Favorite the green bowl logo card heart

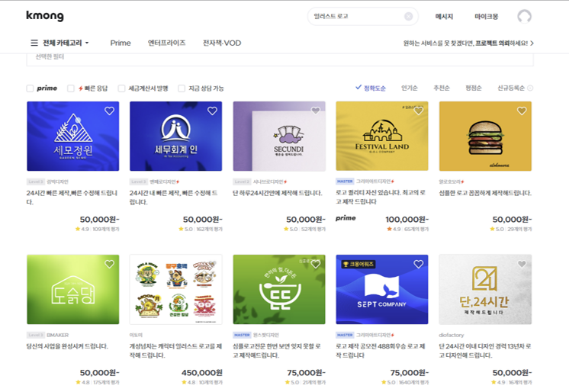pyautogui.click(x=315, y=264)
